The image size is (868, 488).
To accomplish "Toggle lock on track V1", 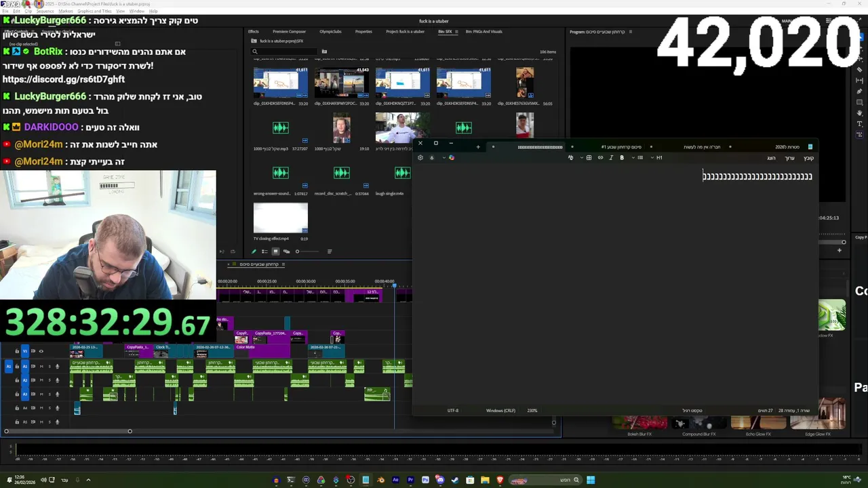I will (x=17, y=351).
